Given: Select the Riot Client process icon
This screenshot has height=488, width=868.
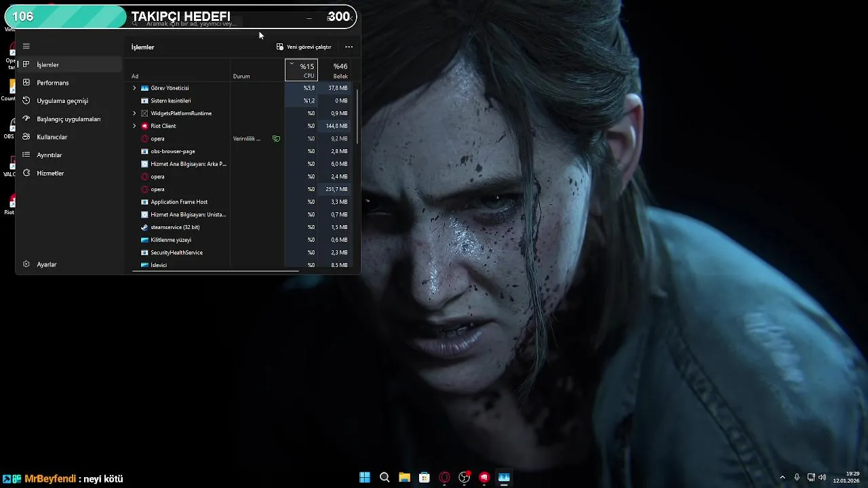Looking at the screenshot, I should (x=144, y=126).
